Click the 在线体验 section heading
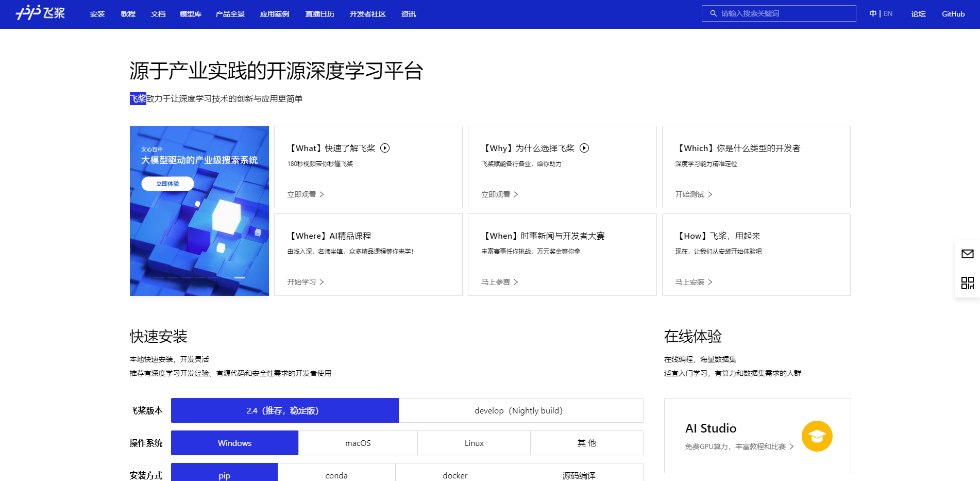Image resolution: width=980 pixels, height=481 pixels. click(692, 337)
